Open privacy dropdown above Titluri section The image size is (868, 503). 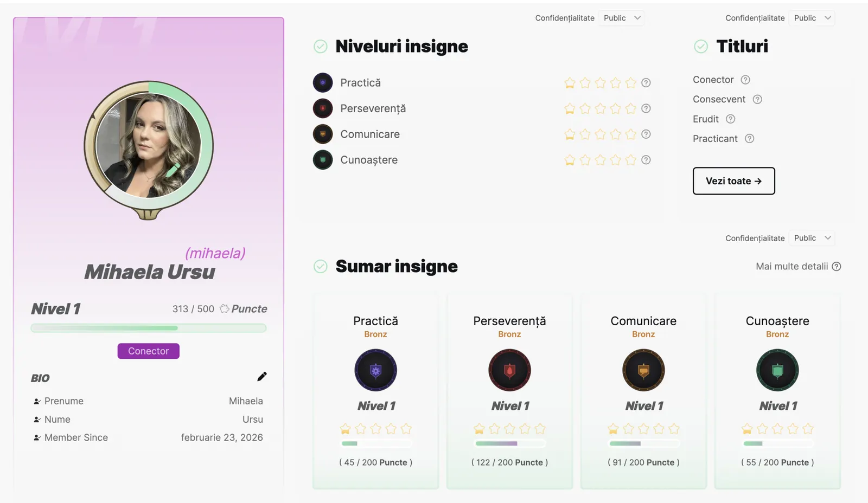point(812,18)
